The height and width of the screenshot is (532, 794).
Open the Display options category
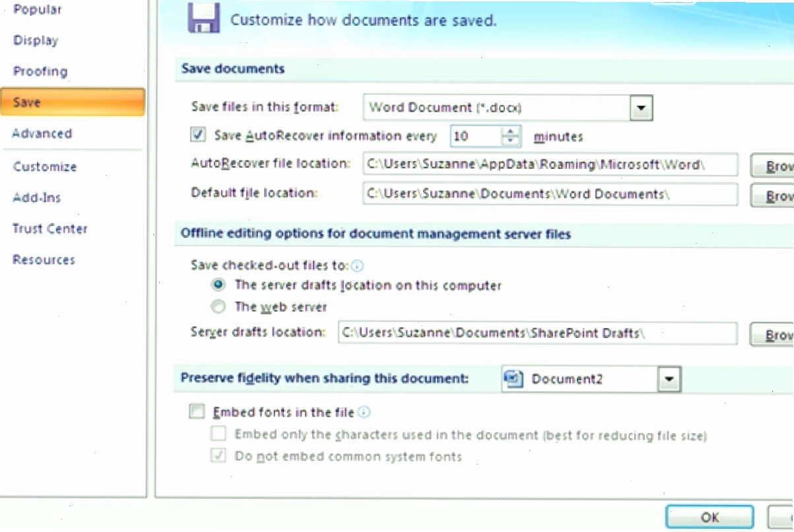pyautogui.click(x=36, y=40)
